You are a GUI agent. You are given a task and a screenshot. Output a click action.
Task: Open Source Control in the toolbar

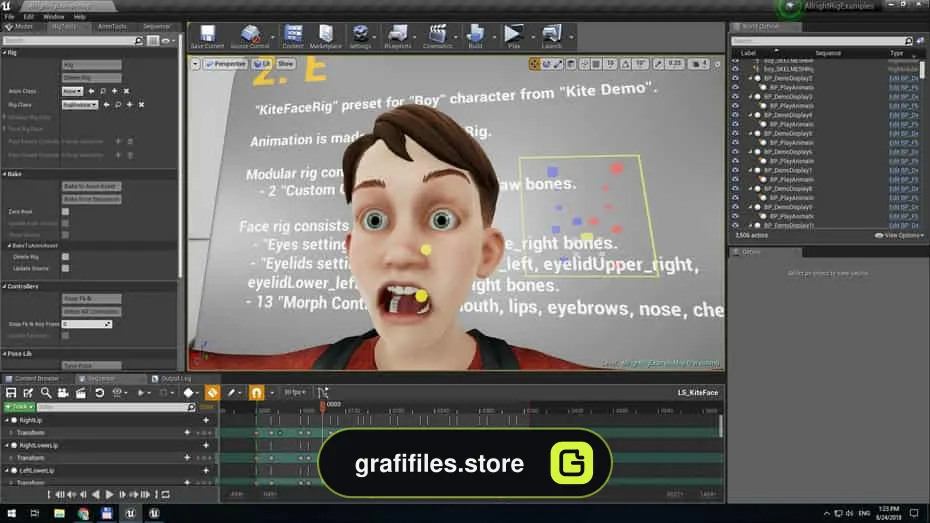tap(250, 37)
